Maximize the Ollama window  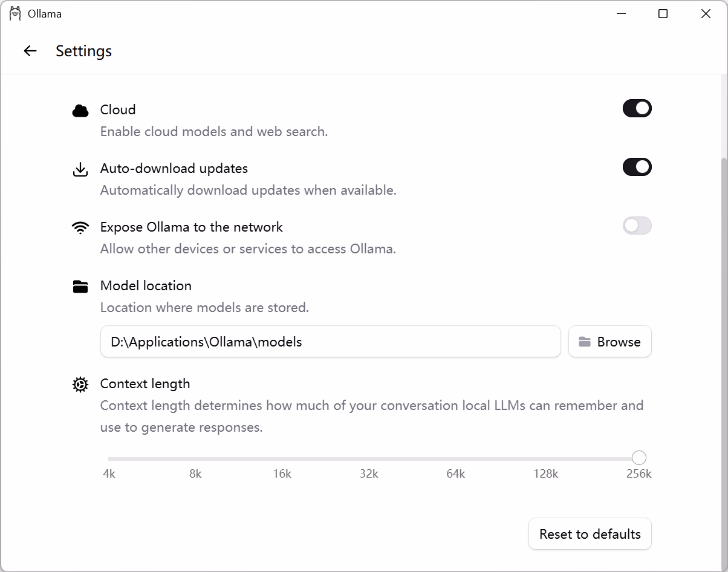pyautogui.click(x=663, y=13)
